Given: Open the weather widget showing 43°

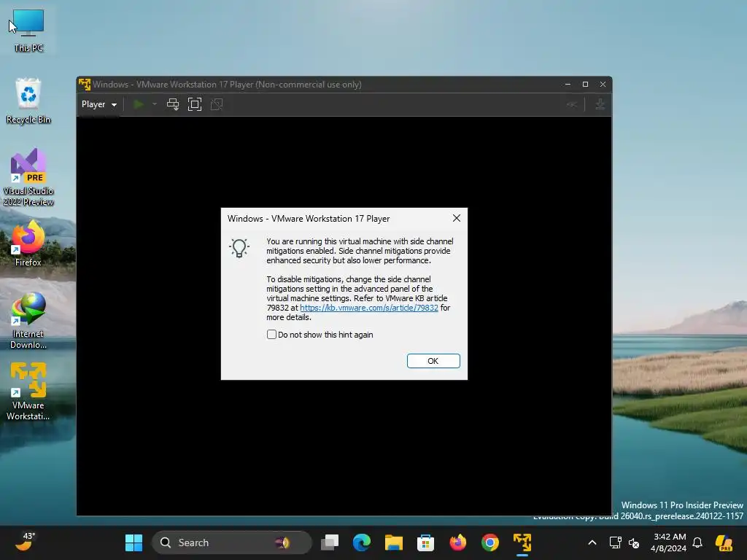Looking at the screenshot, I should tap(25, 542).
